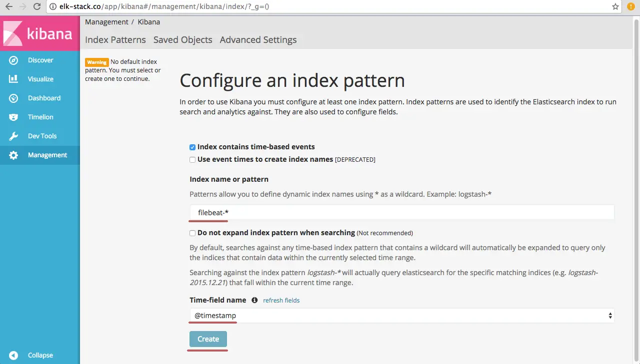Select Timelion label in sidebar
Screen dimensions: 640x364
pyautogui.click(x=40, y=117)
